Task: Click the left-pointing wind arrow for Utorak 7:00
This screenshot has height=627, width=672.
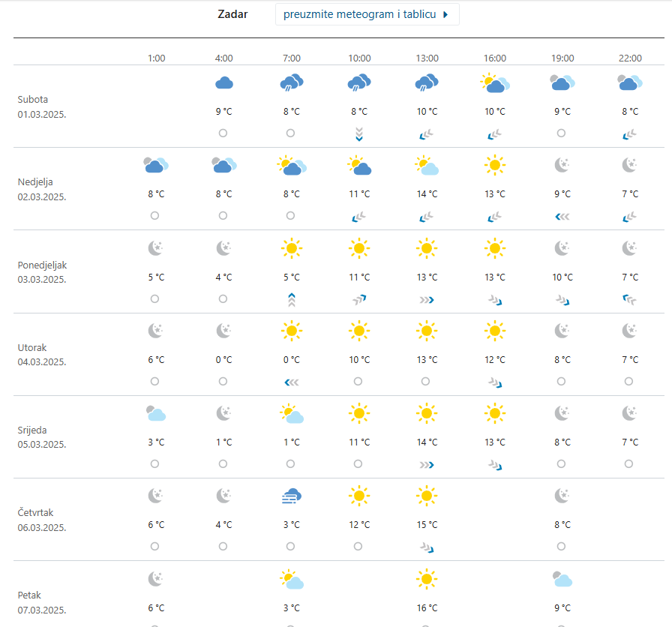Action: coord(291,382)
